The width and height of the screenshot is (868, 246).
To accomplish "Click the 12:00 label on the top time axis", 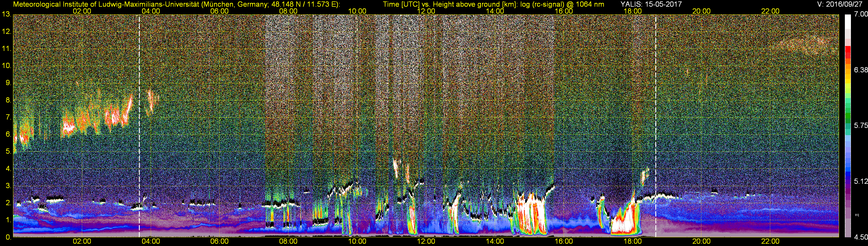I will coord(426,11).
